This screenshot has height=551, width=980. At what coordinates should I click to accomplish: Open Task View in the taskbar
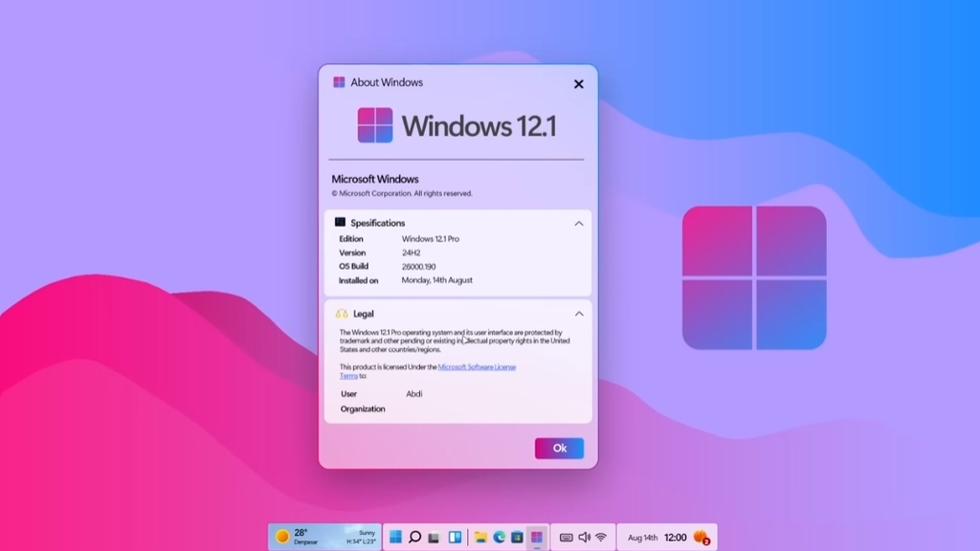[434, 538]
